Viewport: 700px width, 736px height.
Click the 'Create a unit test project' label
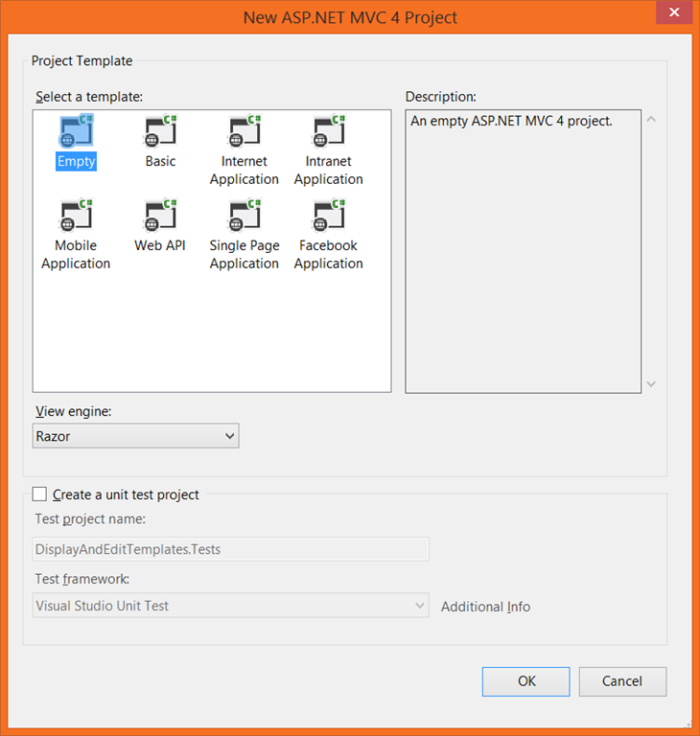click(x=126, y=494)
